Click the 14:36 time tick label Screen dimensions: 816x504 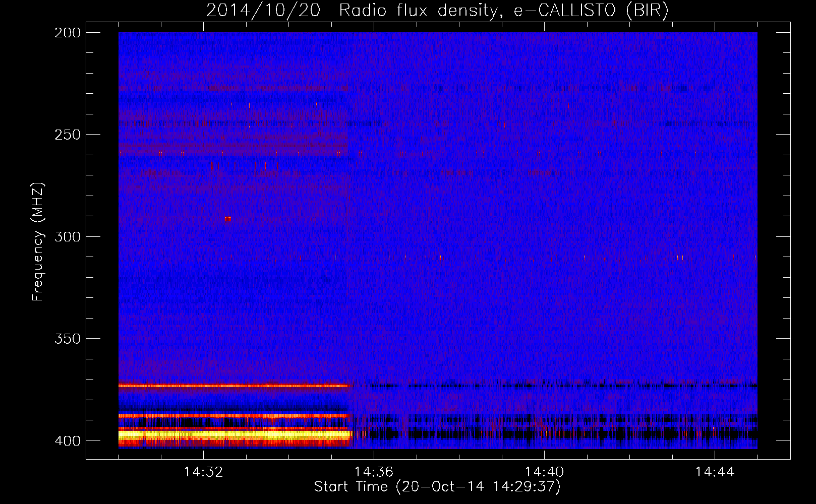pos(374,472)
